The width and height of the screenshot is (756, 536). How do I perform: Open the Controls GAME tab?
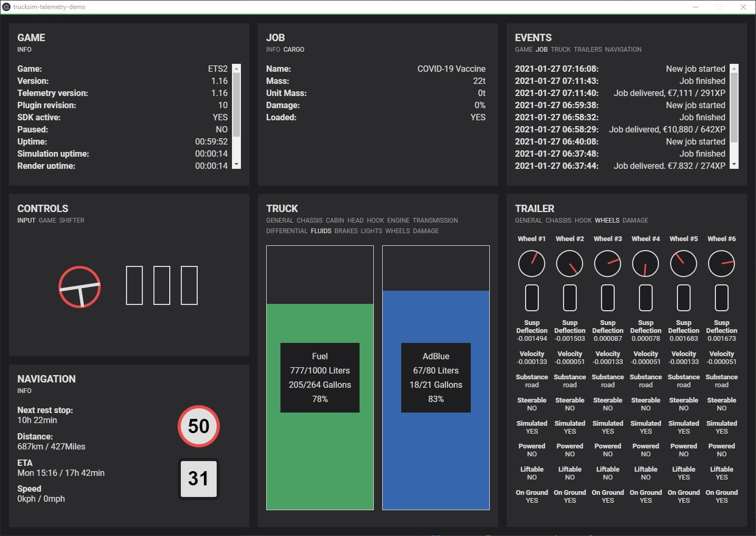pos(47,221)
